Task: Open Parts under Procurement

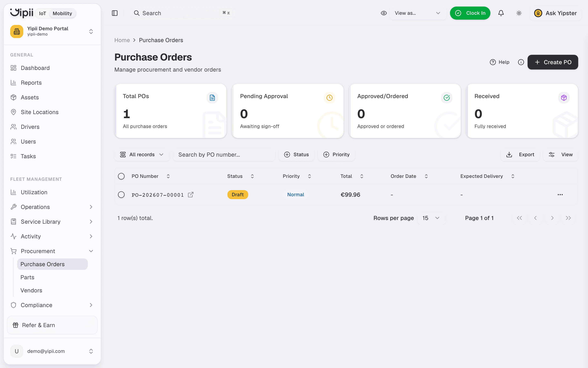Action: (x=52, y=277)
